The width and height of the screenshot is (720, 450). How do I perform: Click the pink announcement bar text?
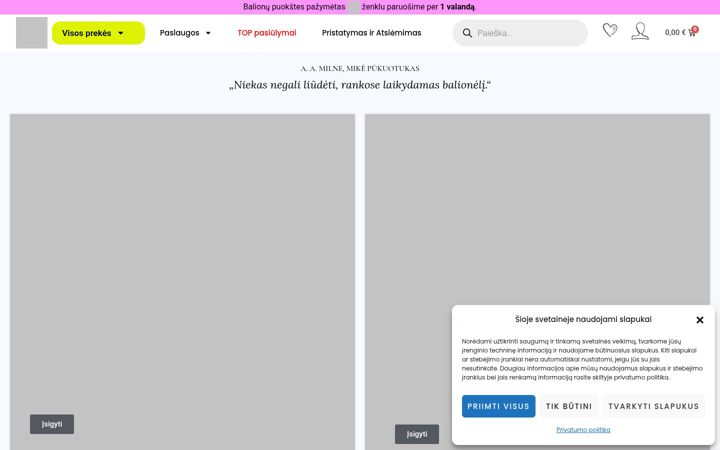[x=360, y=7]
